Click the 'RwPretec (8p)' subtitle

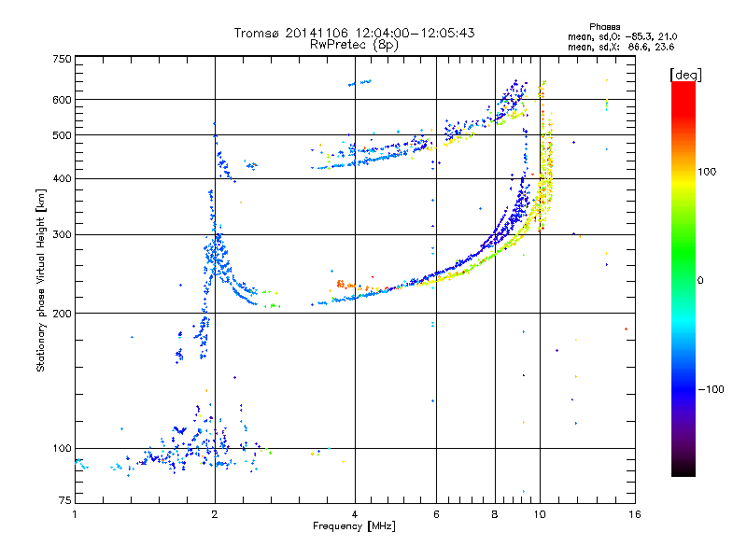coord(354,45)
